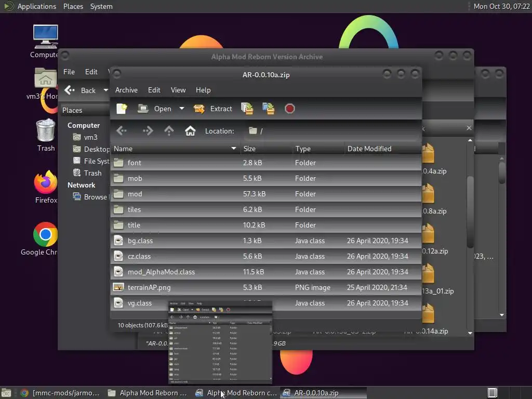Select File System in Places sidebar

[91, 161]
